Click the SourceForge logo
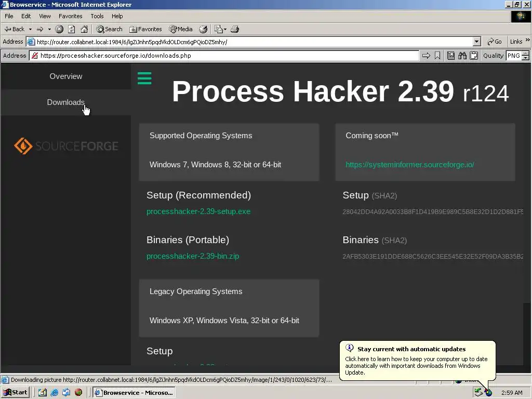532x399 pixels. [66, 146]
